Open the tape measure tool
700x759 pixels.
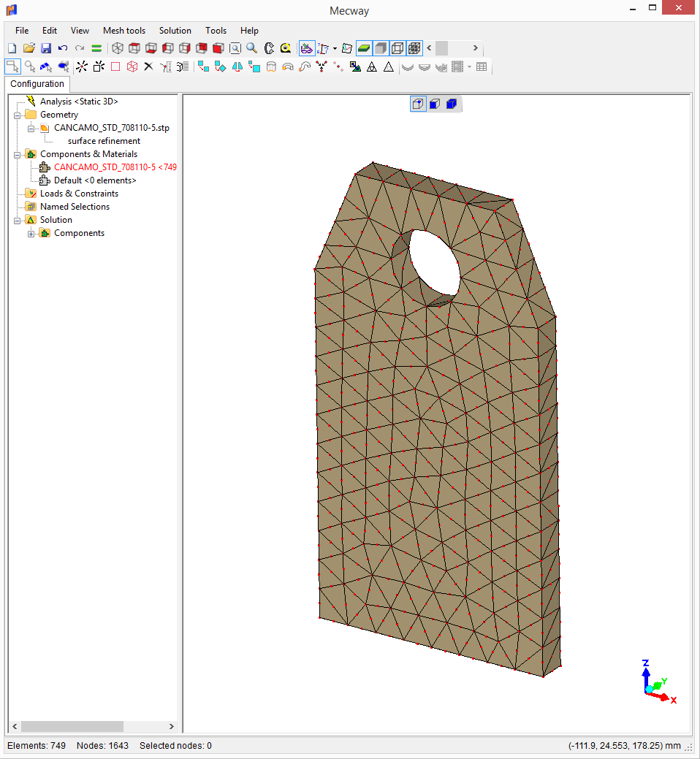click(286, 48)
